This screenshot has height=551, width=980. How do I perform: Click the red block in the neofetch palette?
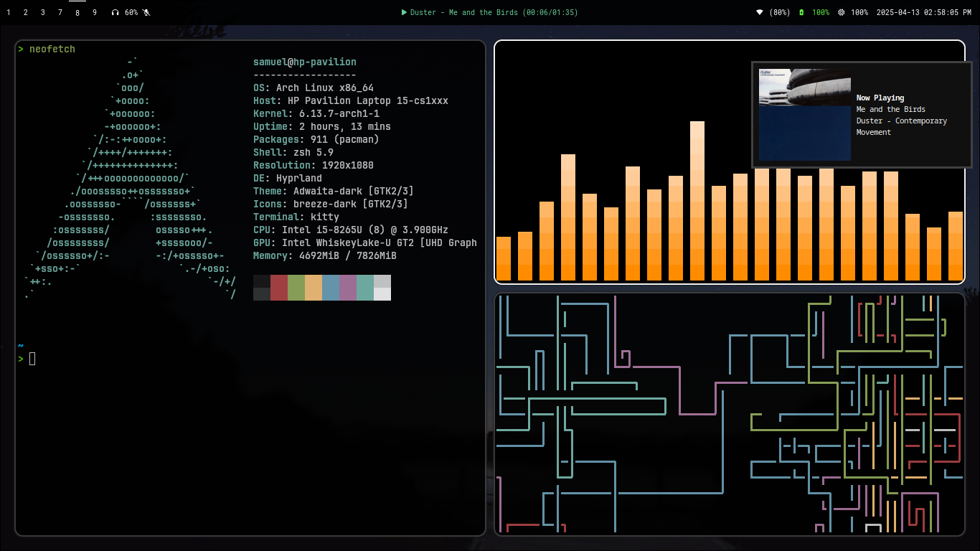coord(279,287)
